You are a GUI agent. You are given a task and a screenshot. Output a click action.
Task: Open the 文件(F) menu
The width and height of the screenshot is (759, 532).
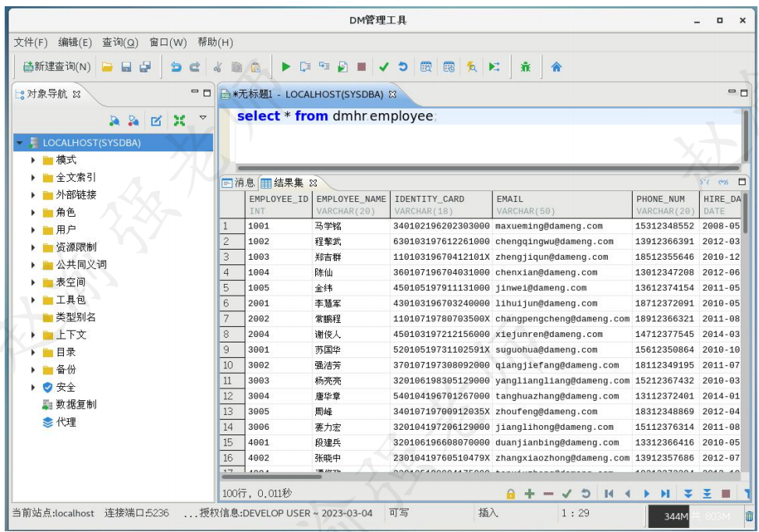click(30, 43)
